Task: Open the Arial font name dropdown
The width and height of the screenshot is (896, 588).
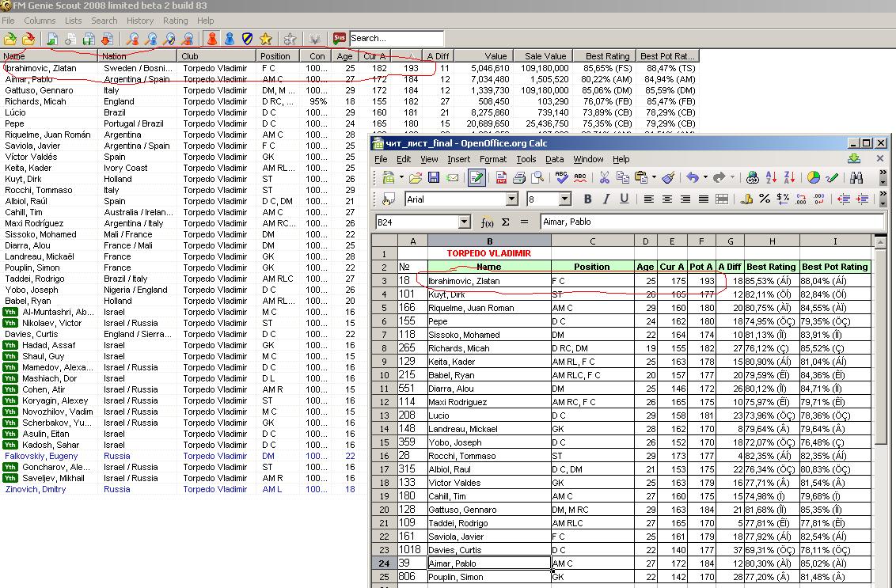Action: 512,199
